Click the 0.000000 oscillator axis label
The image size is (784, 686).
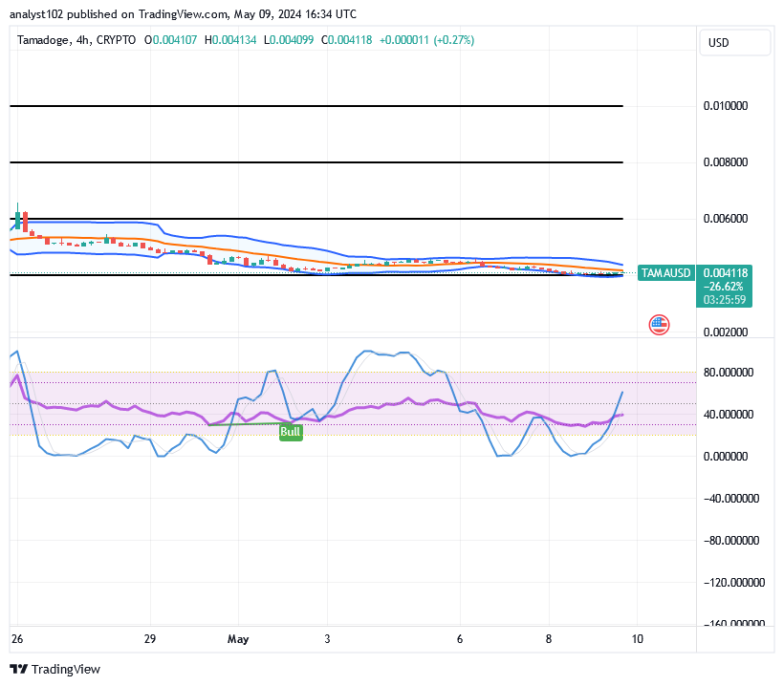[726, 457]
